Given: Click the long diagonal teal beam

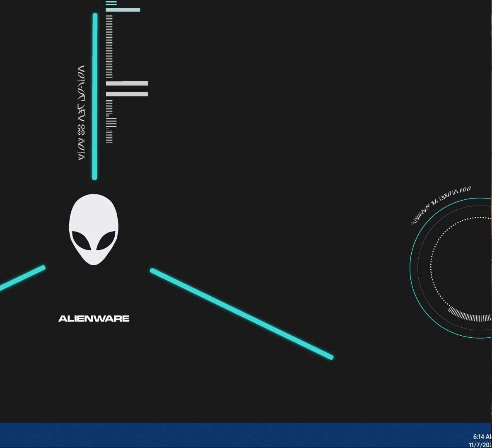Looking at the screenshot, I should 241,313.
